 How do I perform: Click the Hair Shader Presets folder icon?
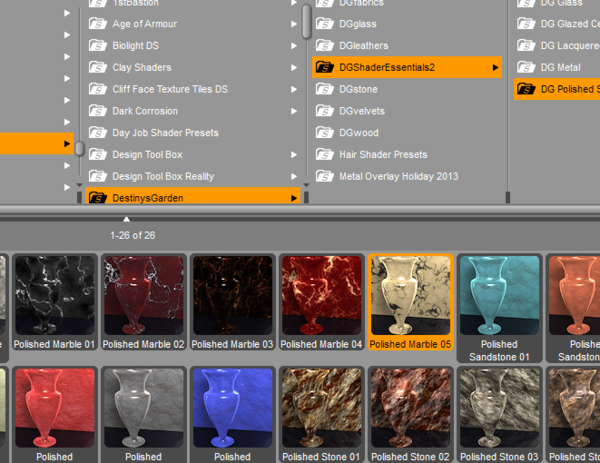[325, 155]
